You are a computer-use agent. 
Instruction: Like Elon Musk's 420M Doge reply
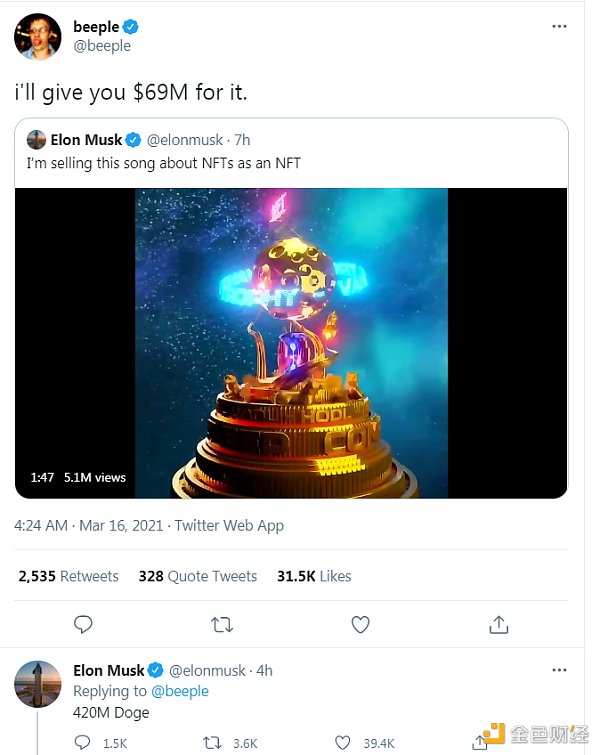pyautogui.click(x=343, y=742)
